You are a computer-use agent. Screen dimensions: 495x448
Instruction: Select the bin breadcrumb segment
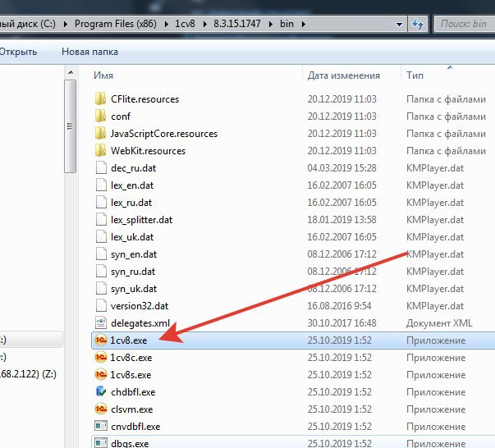click(x=286, y=24)
